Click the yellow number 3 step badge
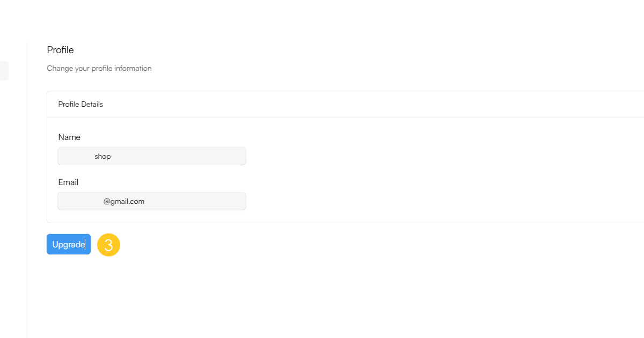The image size is (644, 338). click(x=109, y=245)
